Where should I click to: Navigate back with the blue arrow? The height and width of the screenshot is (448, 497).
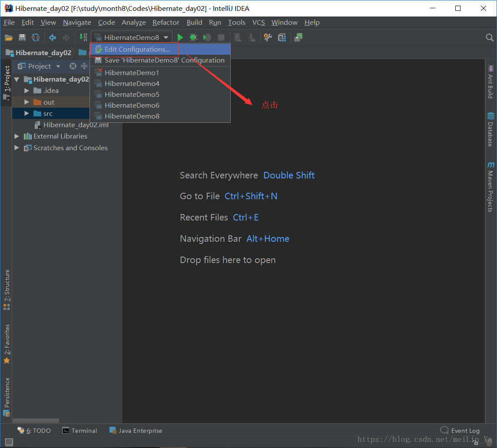point(52,38)
